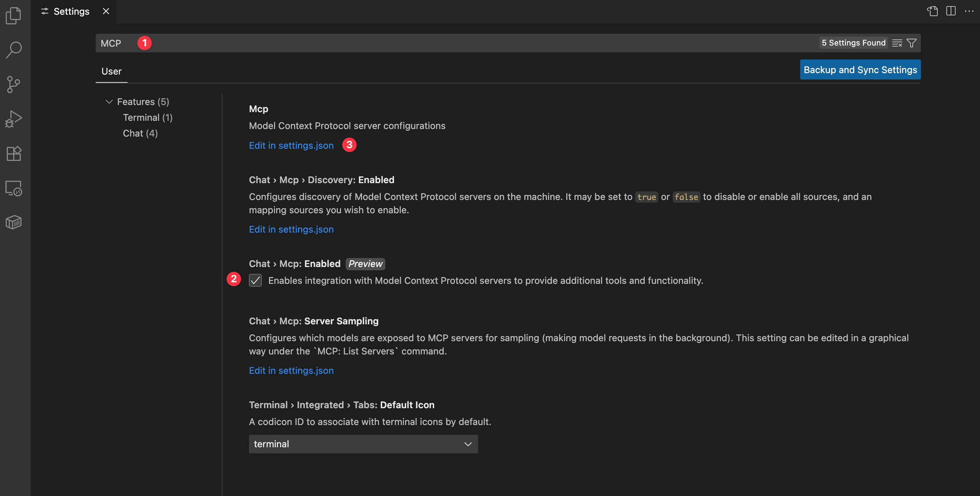Click the Chat Mcp: Enabled setting title
Viewport: 980px width, 496px height.
[294, 264]
